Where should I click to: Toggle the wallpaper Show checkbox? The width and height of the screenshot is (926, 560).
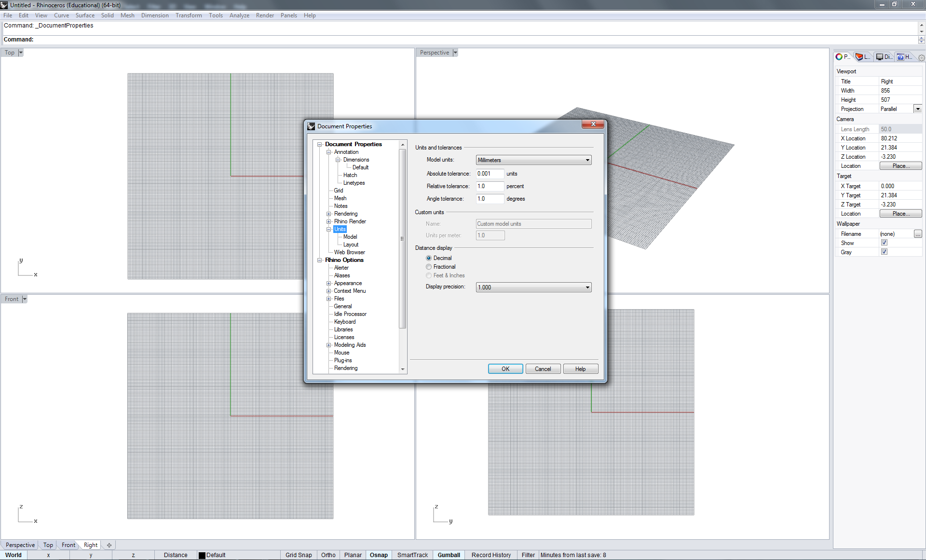coord(884,243)
